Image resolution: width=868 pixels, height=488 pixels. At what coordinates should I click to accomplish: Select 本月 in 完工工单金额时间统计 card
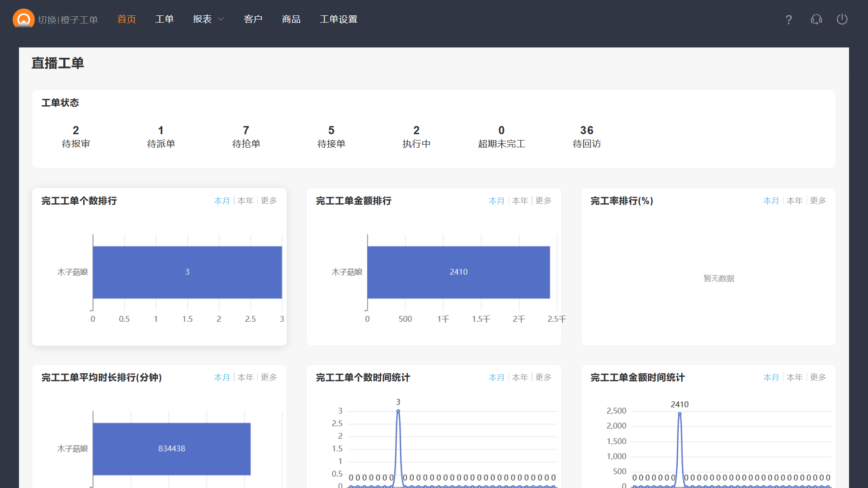[771, 377]
